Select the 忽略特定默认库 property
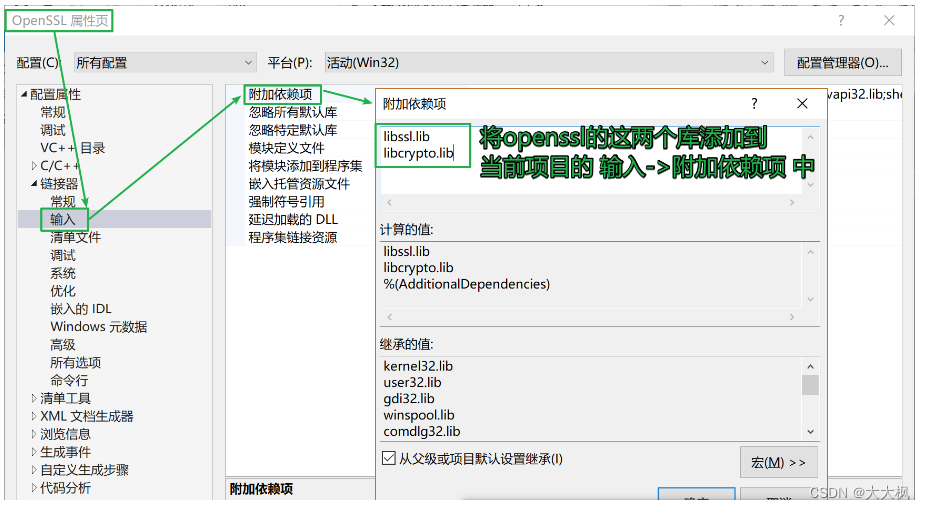This screenshot has height=509, width=925. [x=293, y=130]
